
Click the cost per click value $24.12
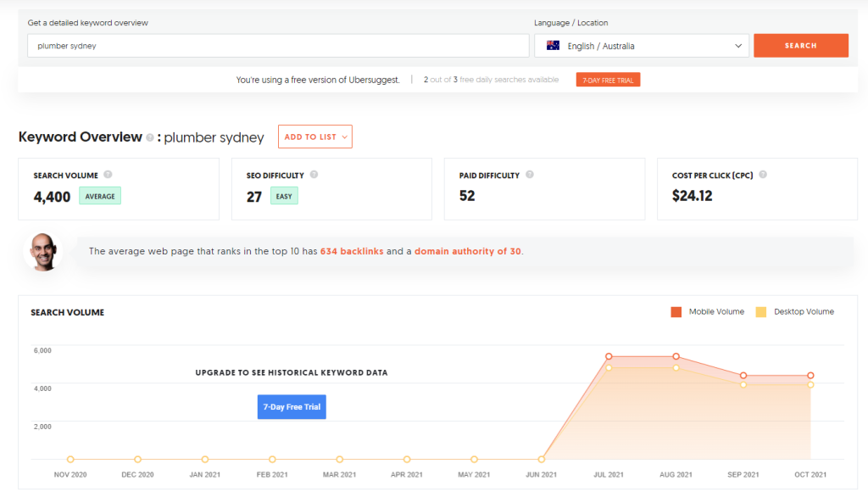(x=692, y=196)
